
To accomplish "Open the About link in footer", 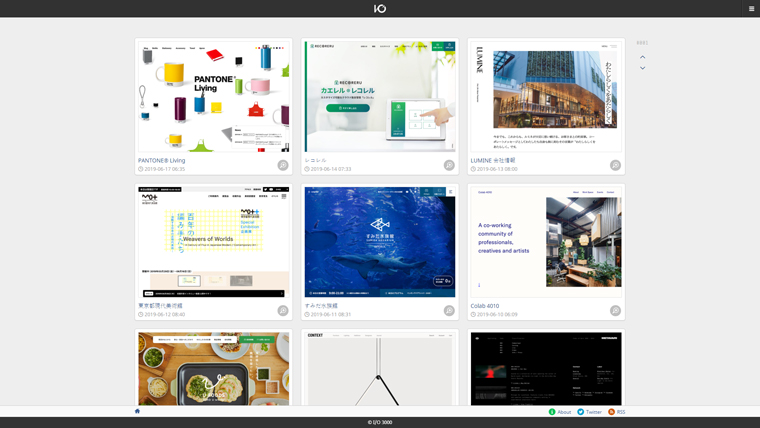I will 560,412.
